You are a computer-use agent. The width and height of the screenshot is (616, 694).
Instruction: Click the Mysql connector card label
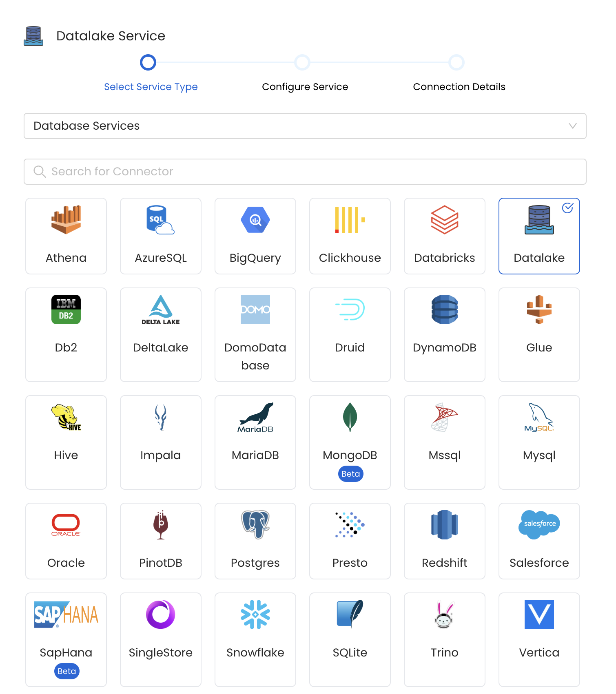pyautogui.click(x=539, y=455)
